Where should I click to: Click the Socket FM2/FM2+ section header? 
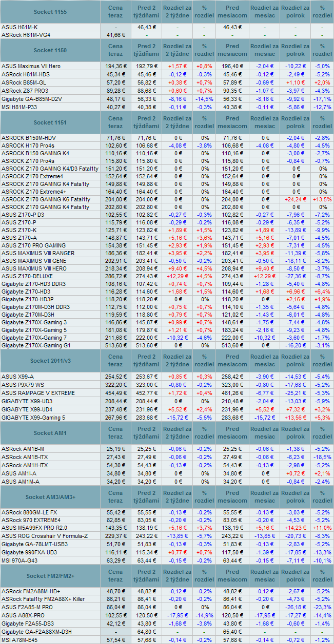coord(50,576)
